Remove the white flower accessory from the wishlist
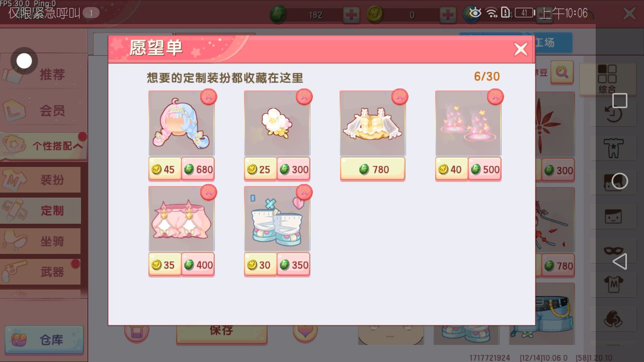Image resolution: width=644 pixels, height=362 pixels. 304,97
